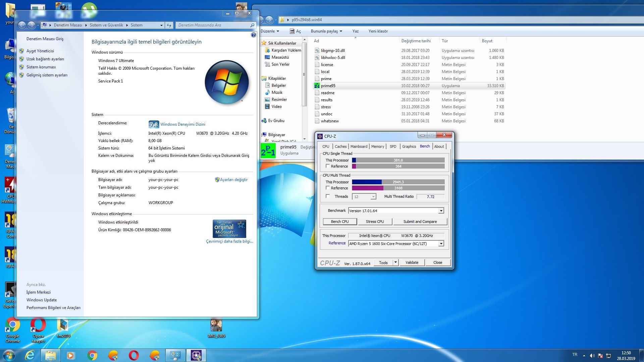Click the Opera icon in taskbar
This screenshot has width=644, height=362.
click(x=133, y=355)
